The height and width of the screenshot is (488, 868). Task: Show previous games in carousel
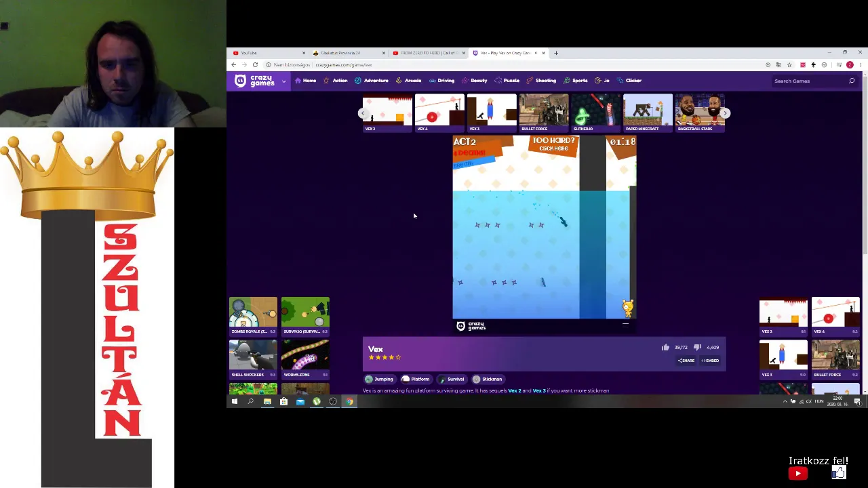coord(363,113)
